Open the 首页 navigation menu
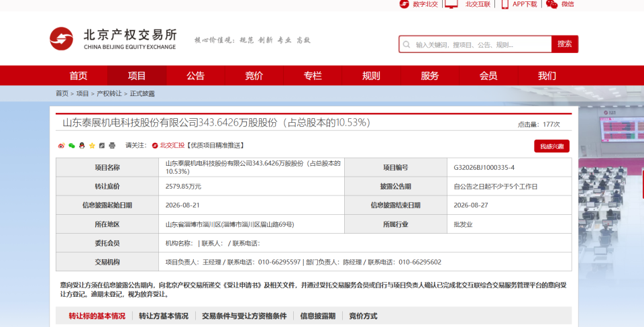Viewport: 644px width, 327px height. [78, 76]
